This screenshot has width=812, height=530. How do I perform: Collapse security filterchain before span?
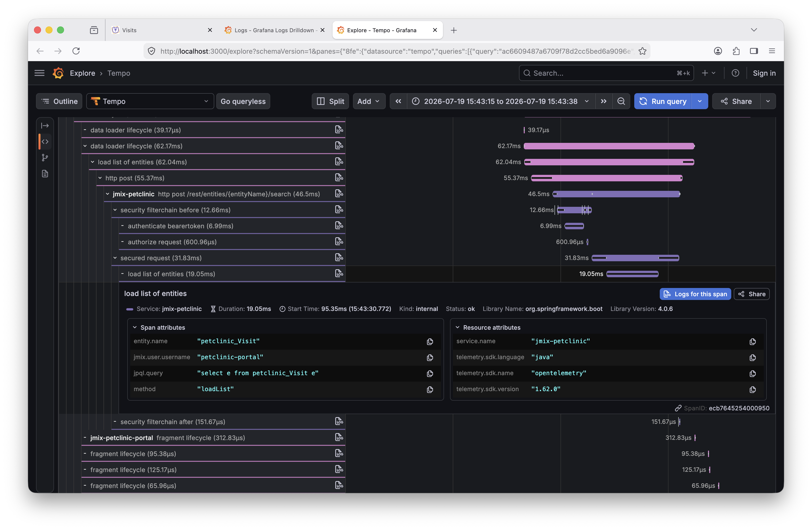coord(115,210)
